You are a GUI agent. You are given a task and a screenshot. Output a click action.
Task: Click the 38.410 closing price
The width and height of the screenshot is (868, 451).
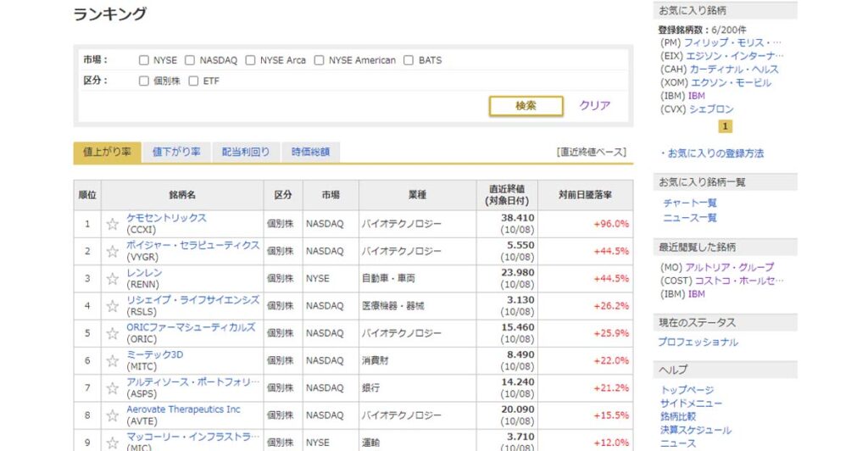[518, 218]
